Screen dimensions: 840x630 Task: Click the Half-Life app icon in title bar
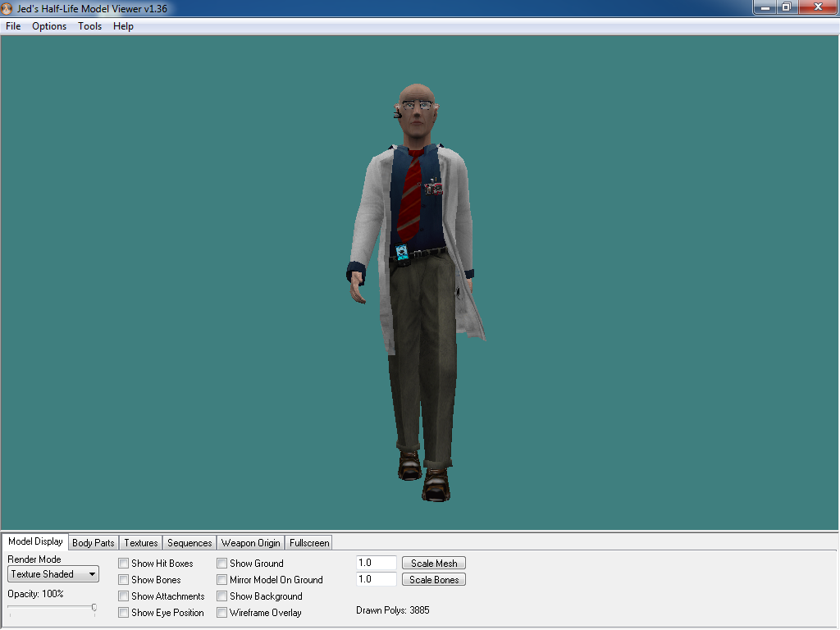coord(7,8)
